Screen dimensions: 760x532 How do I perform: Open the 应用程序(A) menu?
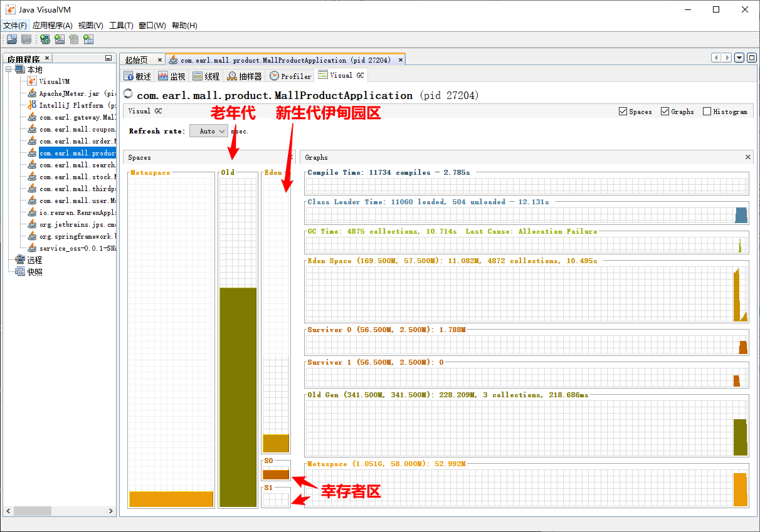coord(53,26)
